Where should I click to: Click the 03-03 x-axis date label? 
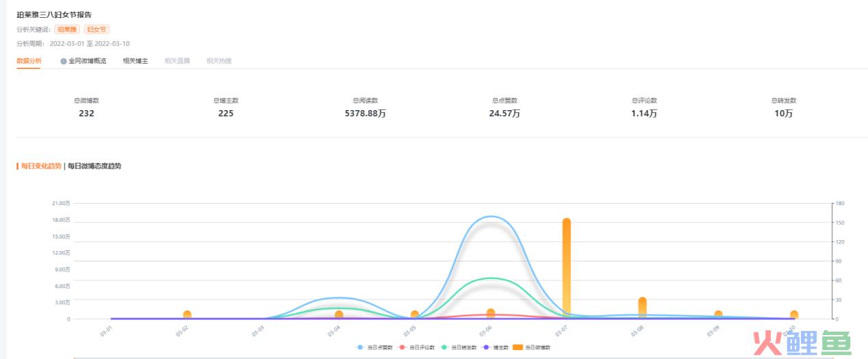pos(258,330)
